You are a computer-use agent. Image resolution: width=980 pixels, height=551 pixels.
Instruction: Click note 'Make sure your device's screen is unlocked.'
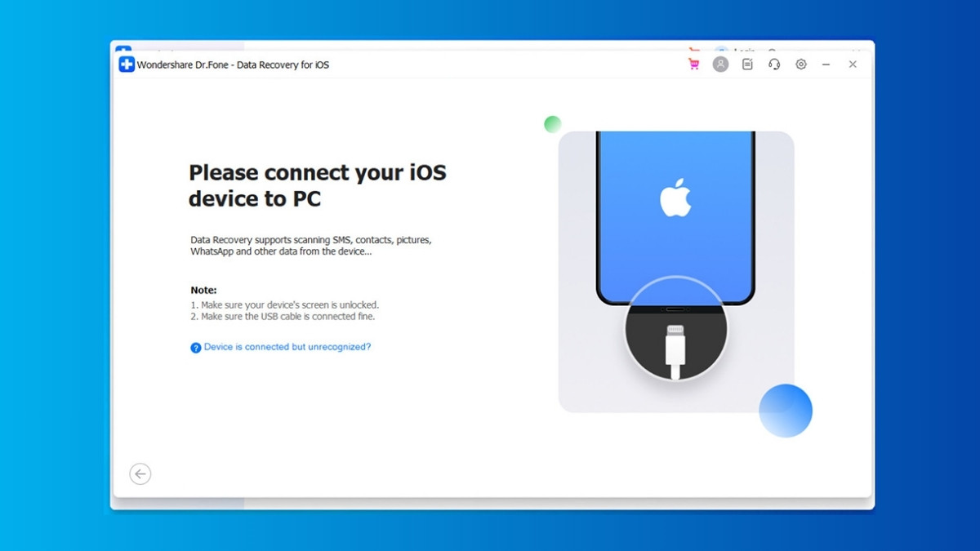click(285, 305)
